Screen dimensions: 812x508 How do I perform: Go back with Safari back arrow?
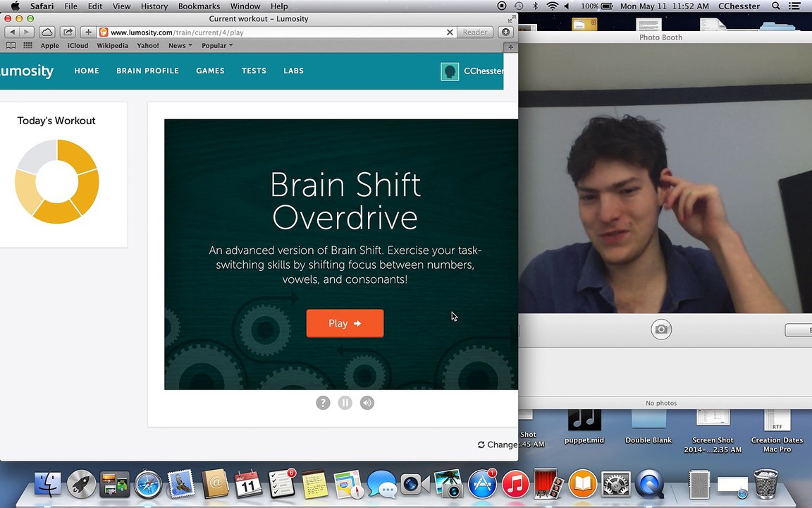point(12,32)
